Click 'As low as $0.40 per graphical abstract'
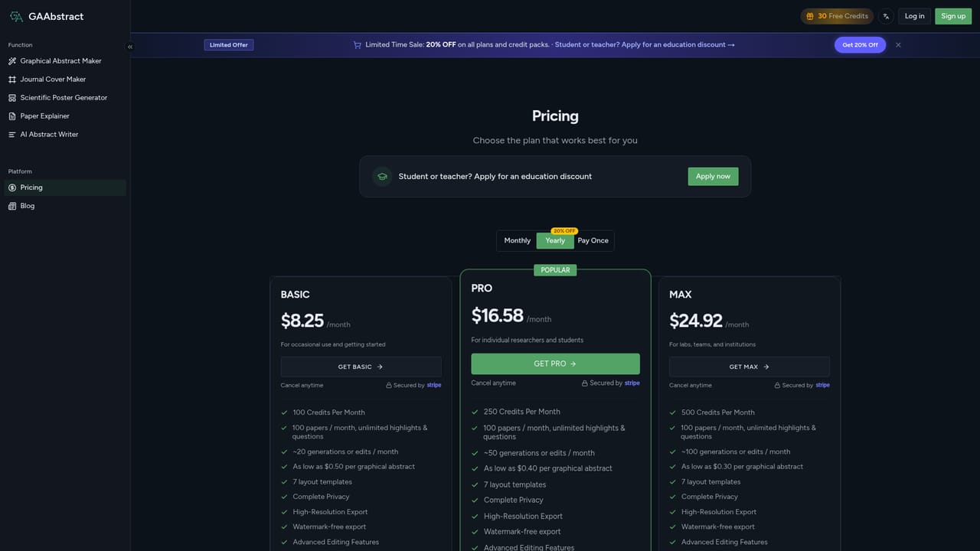 pyautogui.click(x=548, y=468)
